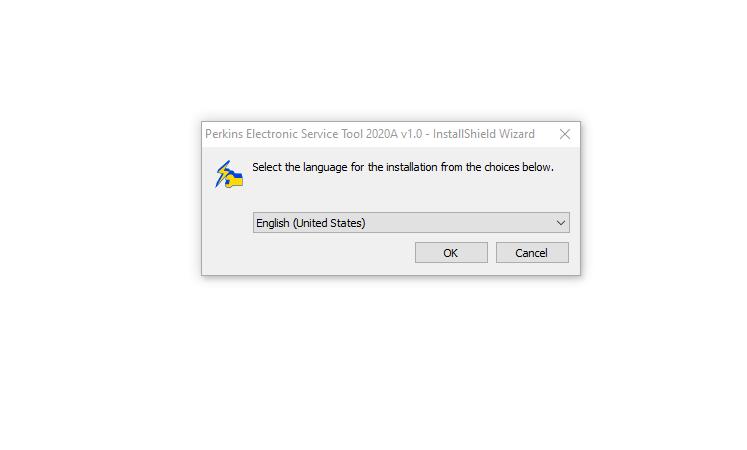Click the yellow fist part of the icon

[x=234, y=180]
